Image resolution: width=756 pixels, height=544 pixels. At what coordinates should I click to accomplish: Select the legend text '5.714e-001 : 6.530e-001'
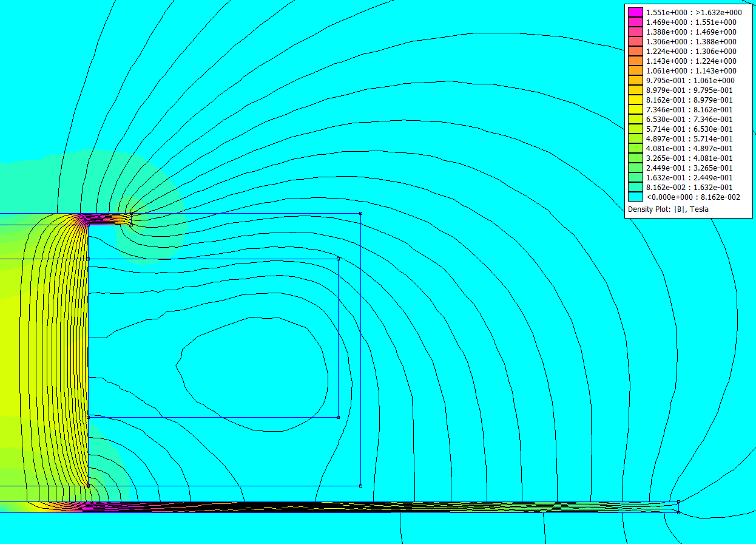click(x=689, y=129)
